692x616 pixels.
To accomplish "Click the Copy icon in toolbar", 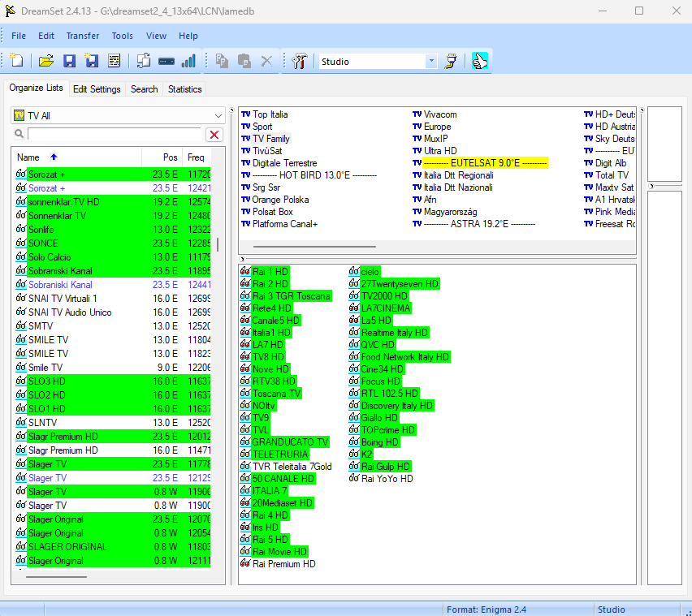I will pos(222,61).
